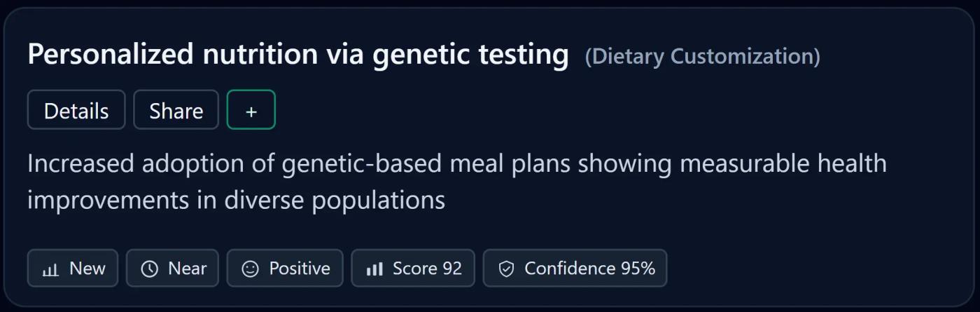Click description line starting with Increased adoption
This screenshot has width=980, height=312.
tap(456, 163)
